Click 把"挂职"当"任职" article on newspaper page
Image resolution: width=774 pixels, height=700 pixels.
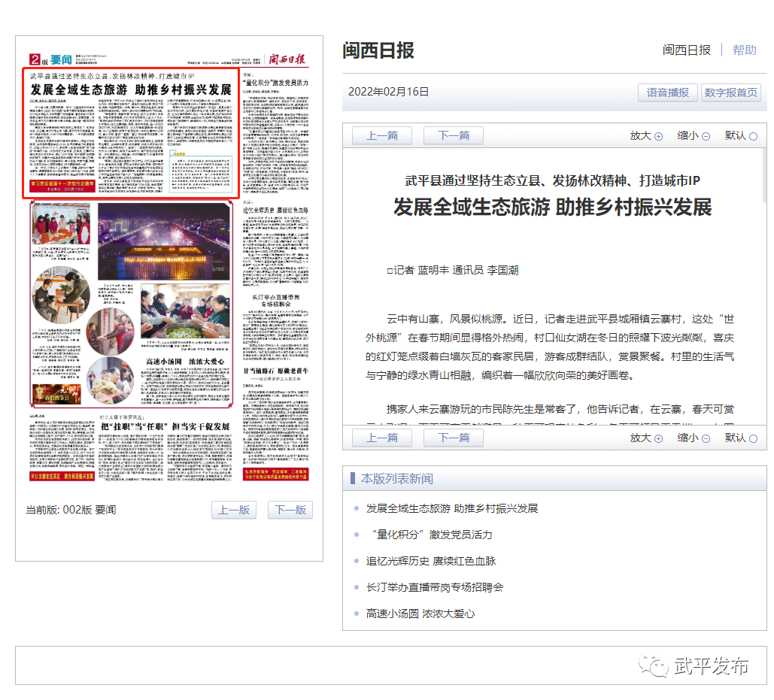[165, 449]
